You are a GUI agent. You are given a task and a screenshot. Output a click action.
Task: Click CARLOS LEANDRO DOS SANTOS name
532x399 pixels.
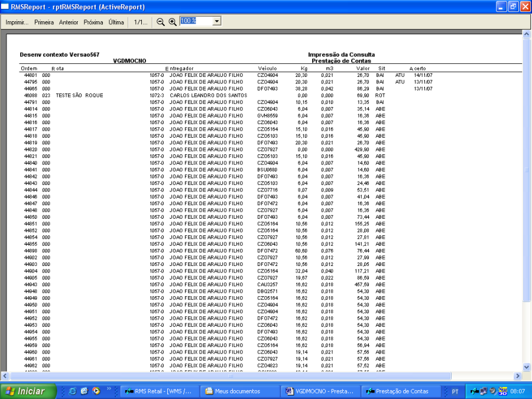point(209,96)
